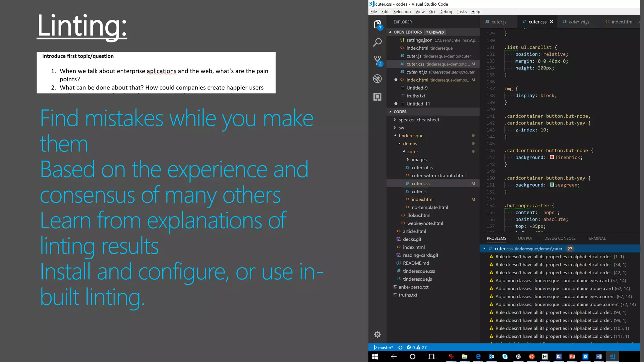Open Word from taskbar
This screenshot has width=644, height=362.
[599, 357]
